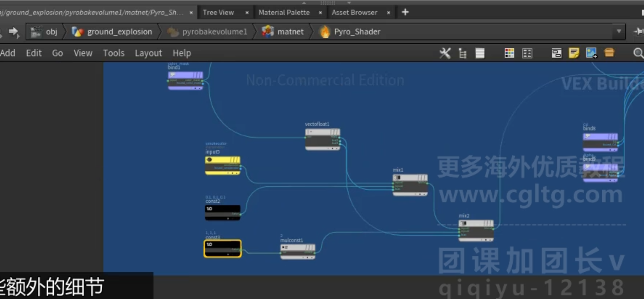Select the vectofloat1 node
Screen dimensions: 644x299
(323, 139)
